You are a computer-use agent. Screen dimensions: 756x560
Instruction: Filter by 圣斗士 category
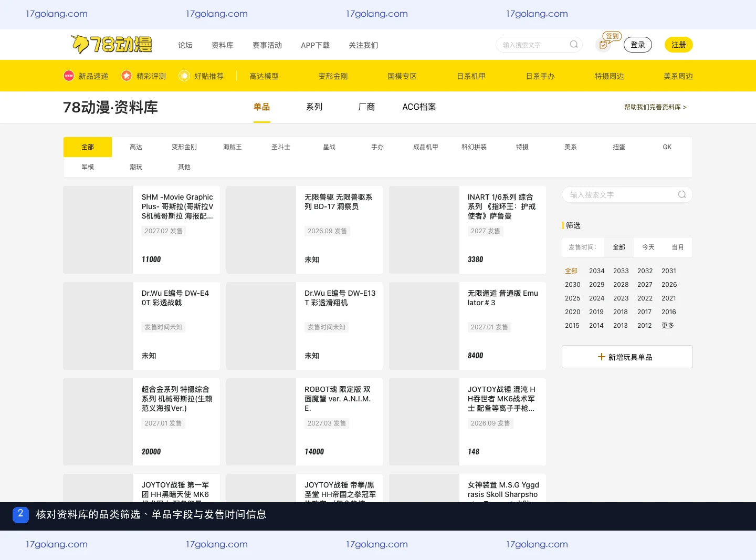click(x=281, y=147)
